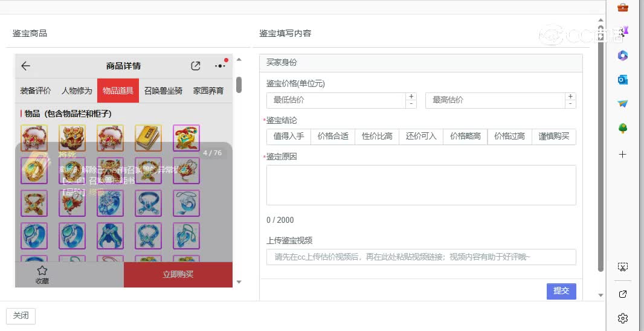Select the yellow book item in 物品 grid
The width and height of the screenshot is (644, 331).
coord(148,138)
